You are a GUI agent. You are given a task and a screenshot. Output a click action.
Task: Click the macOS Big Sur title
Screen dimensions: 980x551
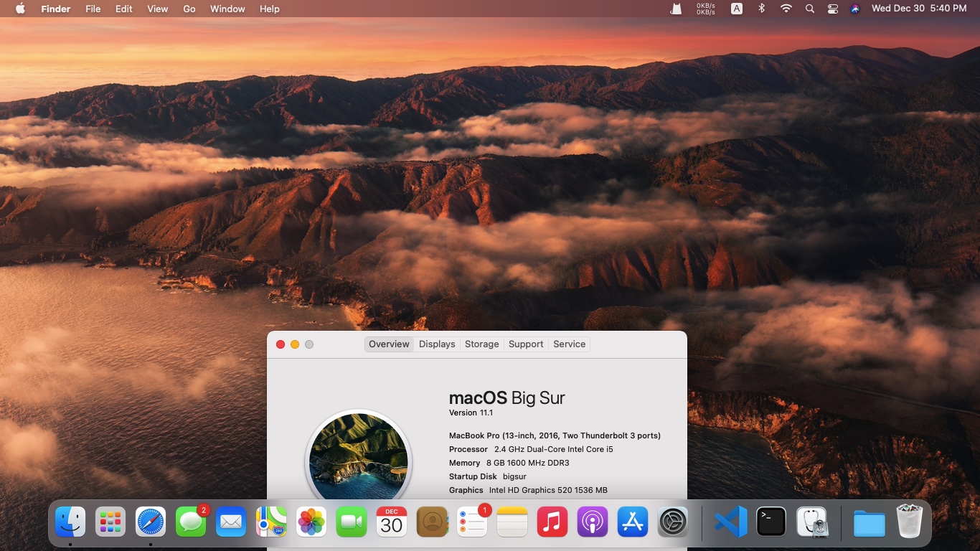507,397
